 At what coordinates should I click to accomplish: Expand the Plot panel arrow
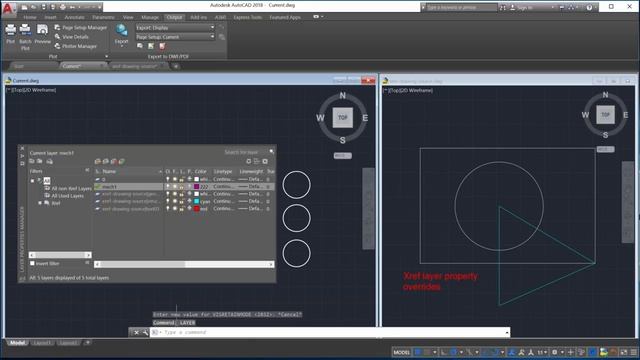tap(107, 56)
